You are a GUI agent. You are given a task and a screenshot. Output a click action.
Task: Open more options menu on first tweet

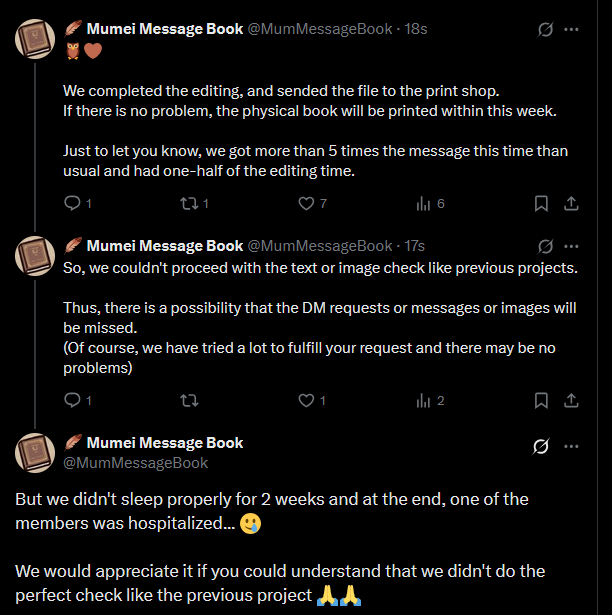tap(571, 29)
